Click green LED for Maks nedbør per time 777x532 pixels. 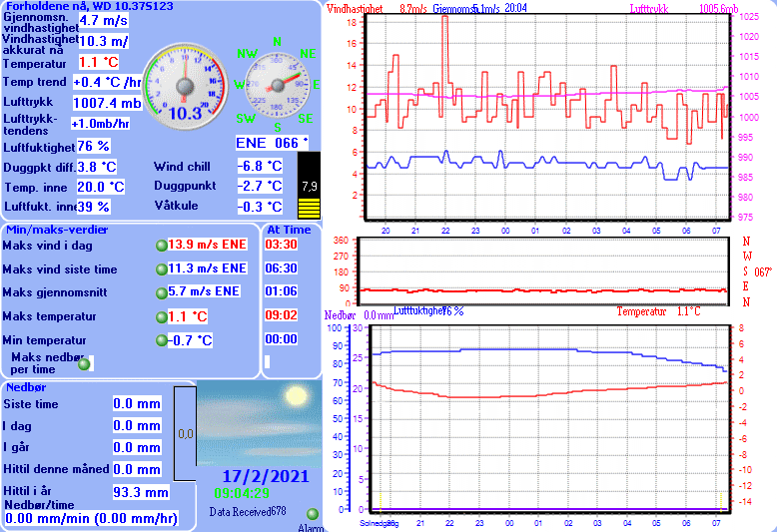[84, 364]
